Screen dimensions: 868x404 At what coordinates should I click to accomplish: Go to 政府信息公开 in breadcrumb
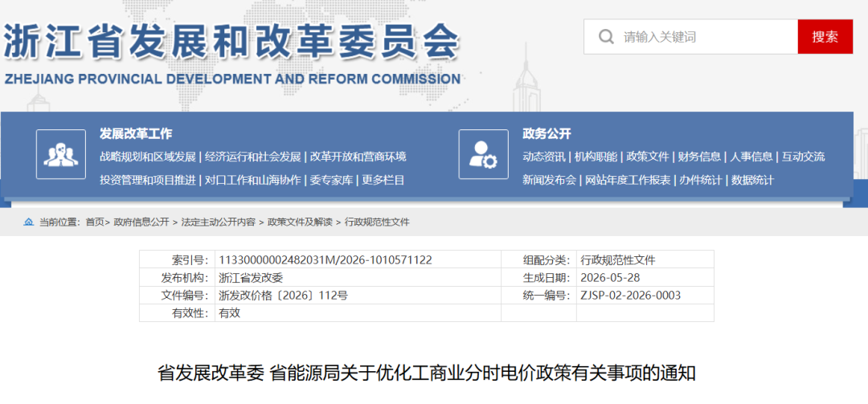click(x=141, y=222)
